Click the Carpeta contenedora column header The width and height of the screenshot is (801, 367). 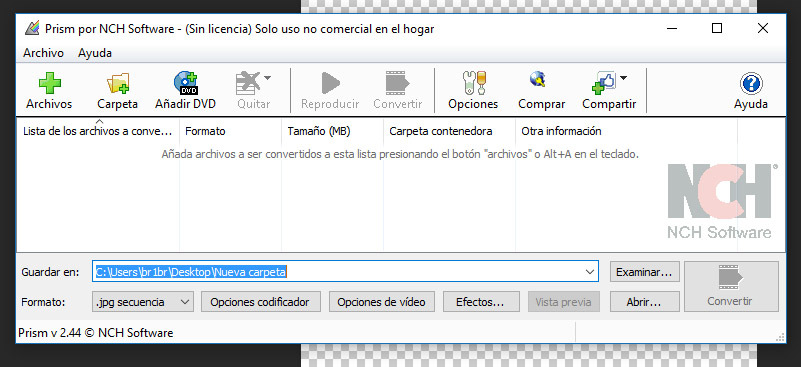point(450,131)
